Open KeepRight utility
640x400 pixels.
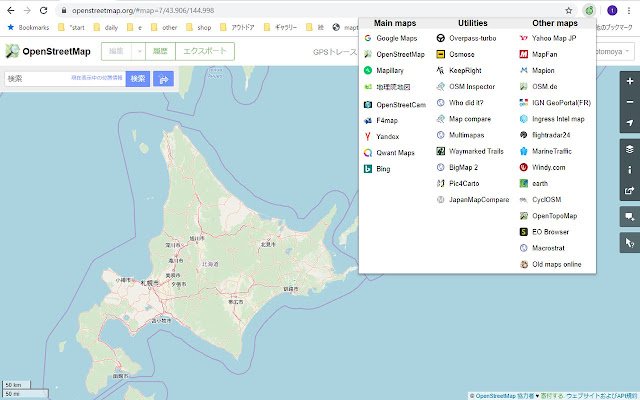459,70
